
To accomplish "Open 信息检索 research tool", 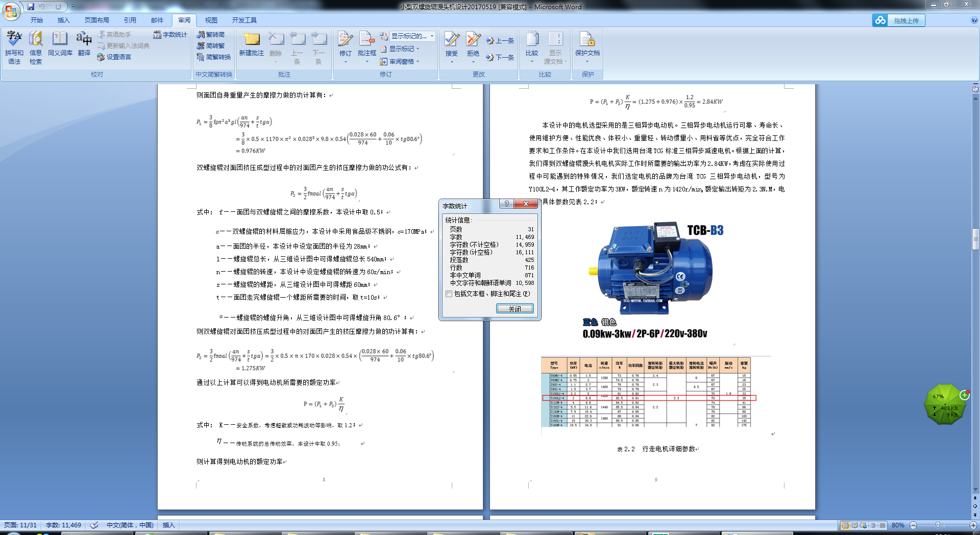I will [36, 47].
